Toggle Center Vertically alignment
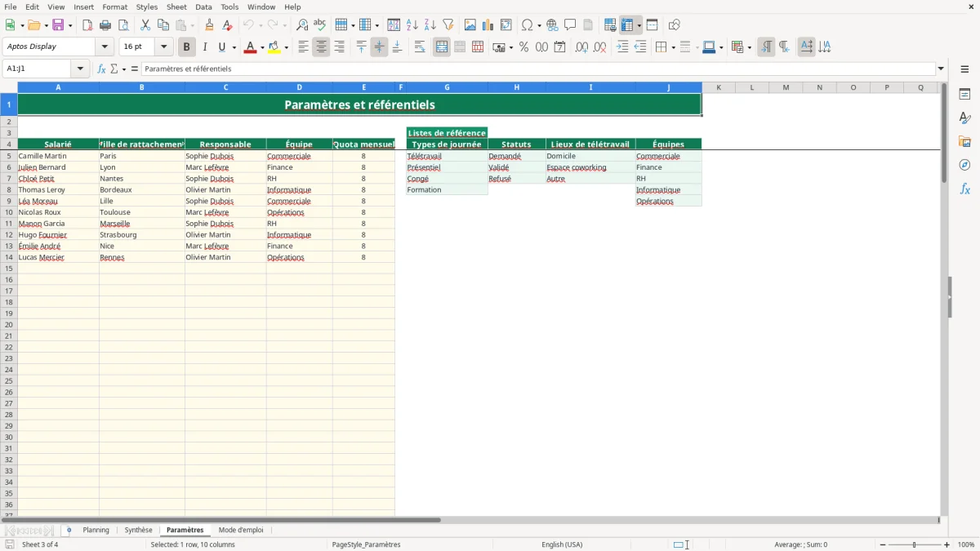The height and width of the screenshot is (551, 980). pos(379,47)
